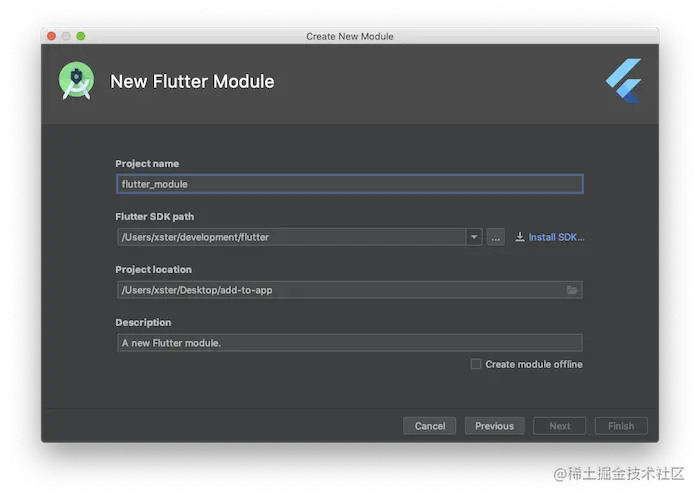
Task: Click the Android Studio logo icon
Action: click(76, 81)
